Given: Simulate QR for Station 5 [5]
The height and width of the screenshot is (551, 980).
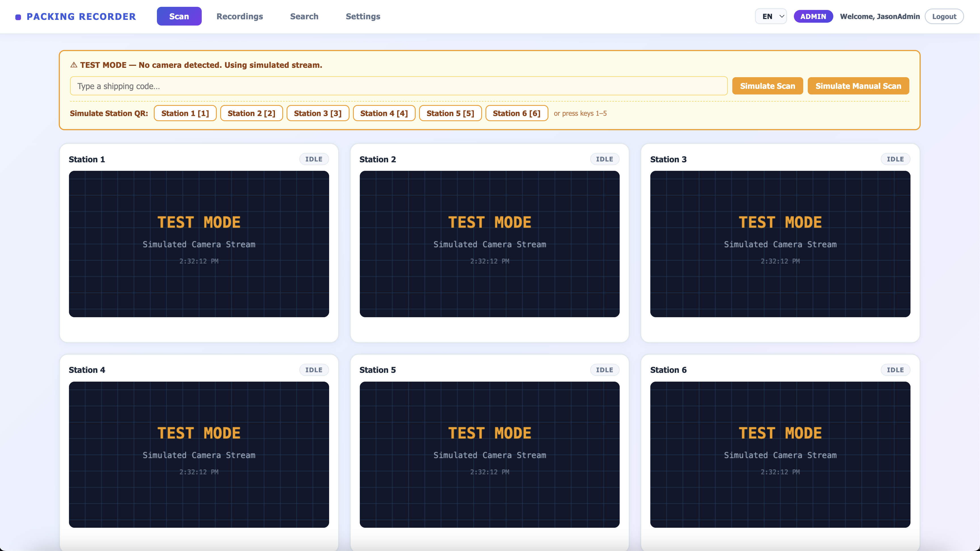Looking at the screenshot, I should tap(451, 113).
